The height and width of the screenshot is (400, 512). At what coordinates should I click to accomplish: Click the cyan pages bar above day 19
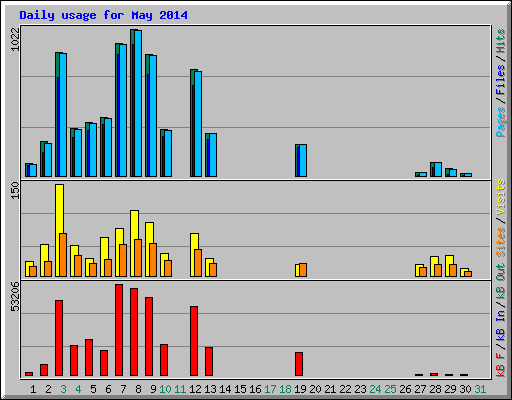tap(303, 161)
